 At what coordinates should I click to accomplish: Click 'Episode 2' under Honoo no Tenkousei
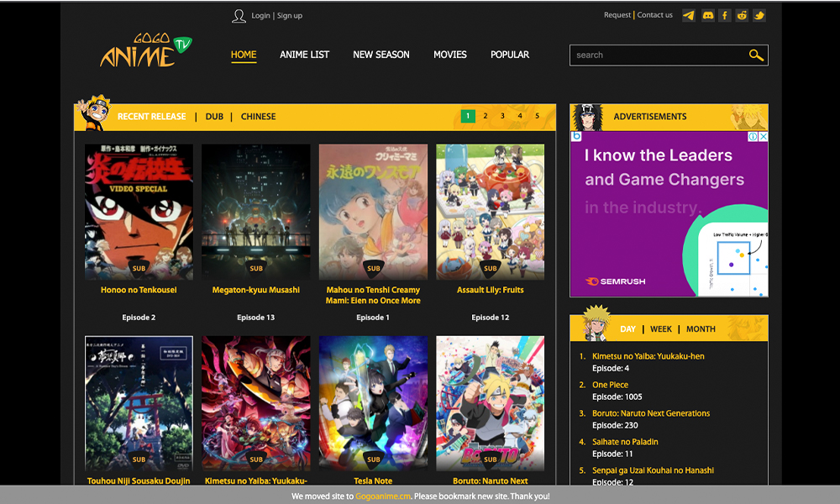coord(139,318)
